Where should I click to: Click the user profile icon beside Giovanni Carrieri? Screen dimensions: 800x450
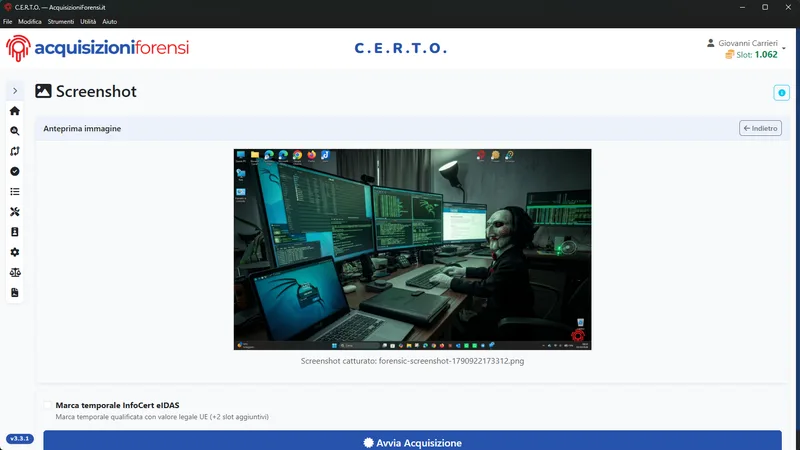[x=710, y=43]
